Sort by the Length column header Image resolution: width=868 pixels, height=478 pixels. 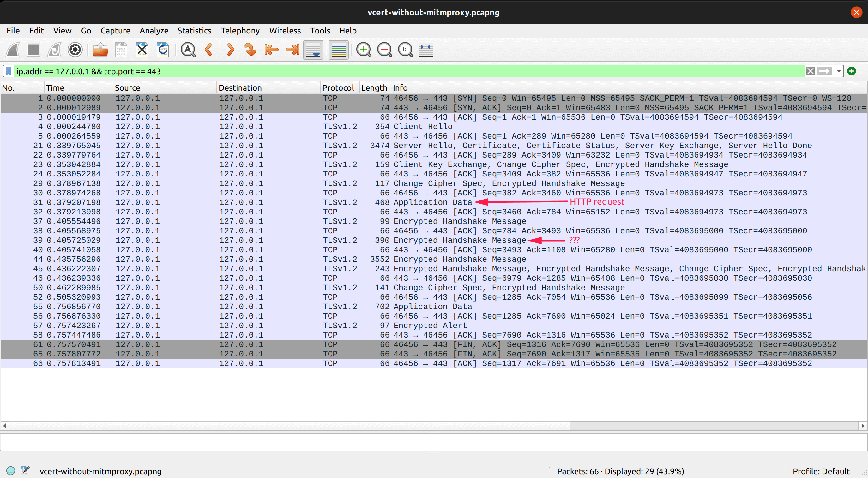375,87
